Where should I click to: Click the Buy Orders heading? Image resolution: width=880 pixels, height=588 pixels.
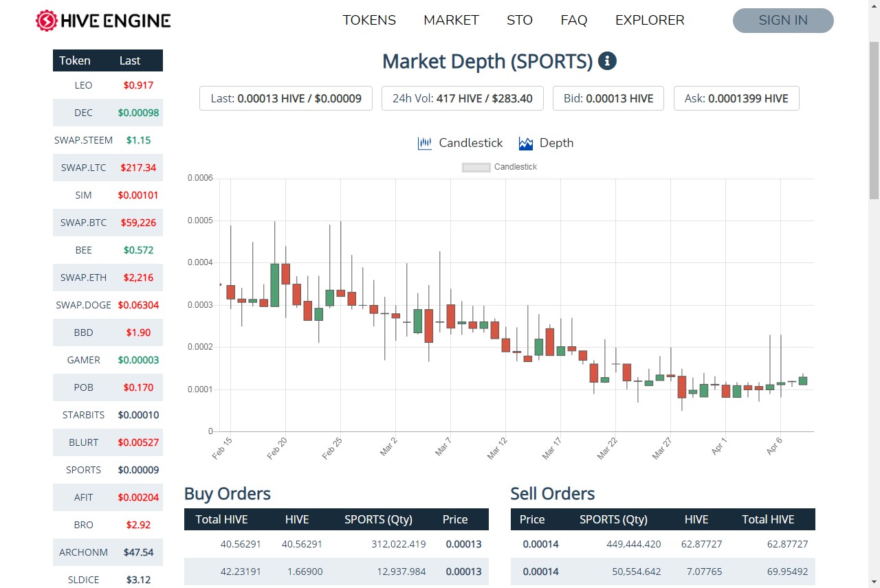228,494
